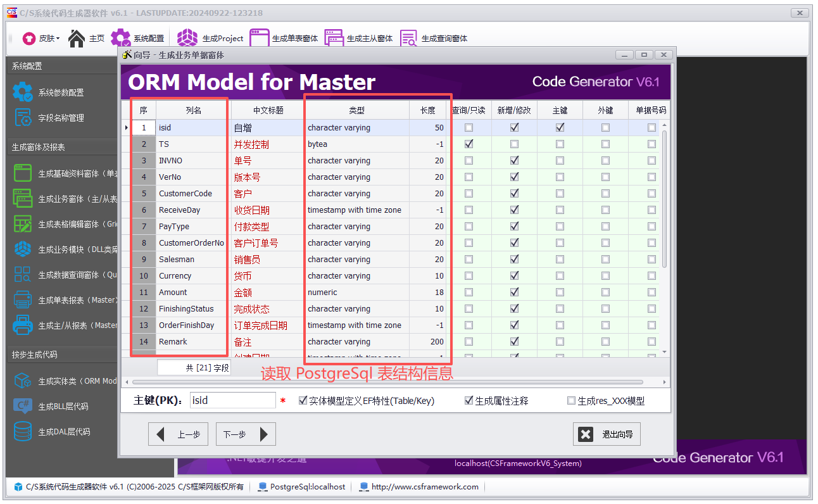Uncheck 查询/只读 for the TS row
818x504 pixels.
[x=469, y=144]
